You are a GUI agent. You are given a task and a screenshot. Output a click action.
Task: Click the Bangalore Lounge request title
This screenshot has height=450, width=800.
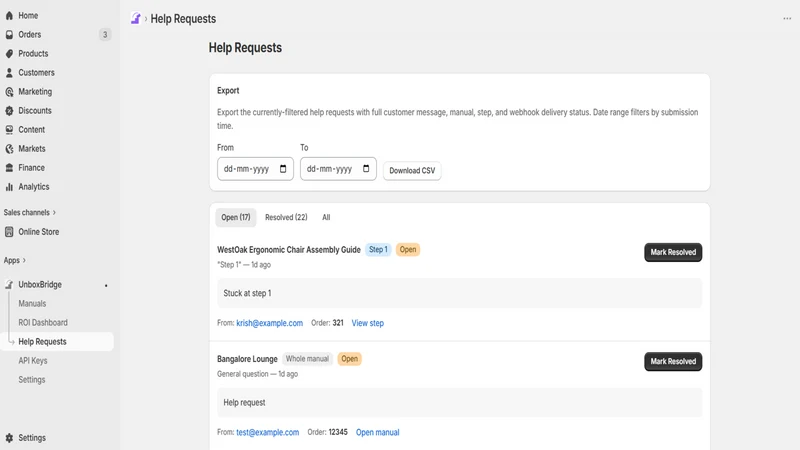coord(247,359)
